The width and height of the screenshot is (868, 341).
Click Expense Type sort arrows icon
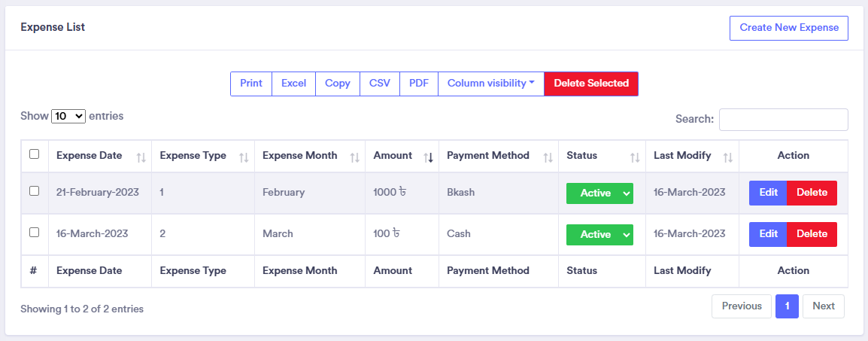[x=244, y=157]
